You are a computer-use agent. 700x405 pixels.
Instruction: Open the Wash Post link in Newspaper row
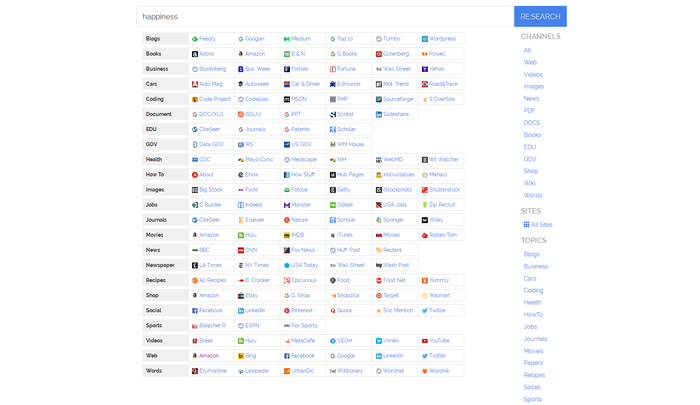click(x=396, y=265)
